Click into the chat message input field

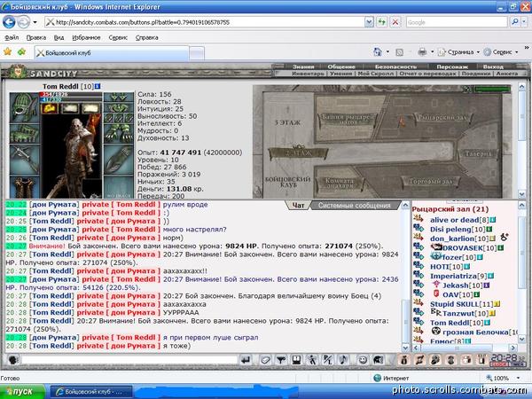(129, 360)
